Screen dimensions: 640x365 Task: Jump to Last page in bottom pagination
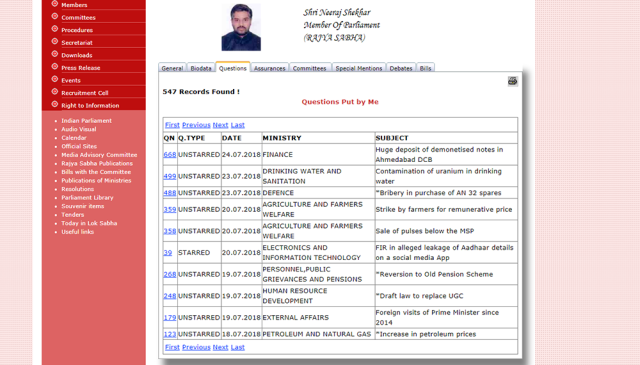(238, 347)
